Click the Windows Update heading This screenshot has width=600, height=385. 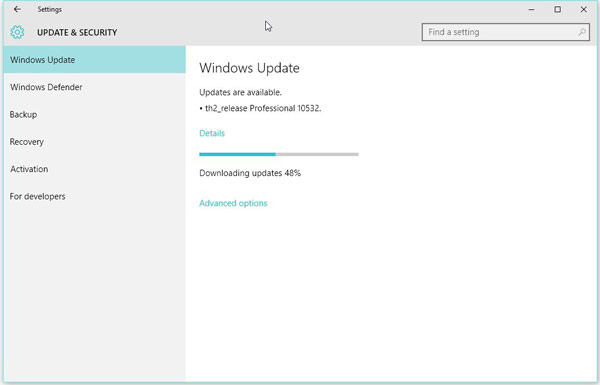[x=249, y=68]
